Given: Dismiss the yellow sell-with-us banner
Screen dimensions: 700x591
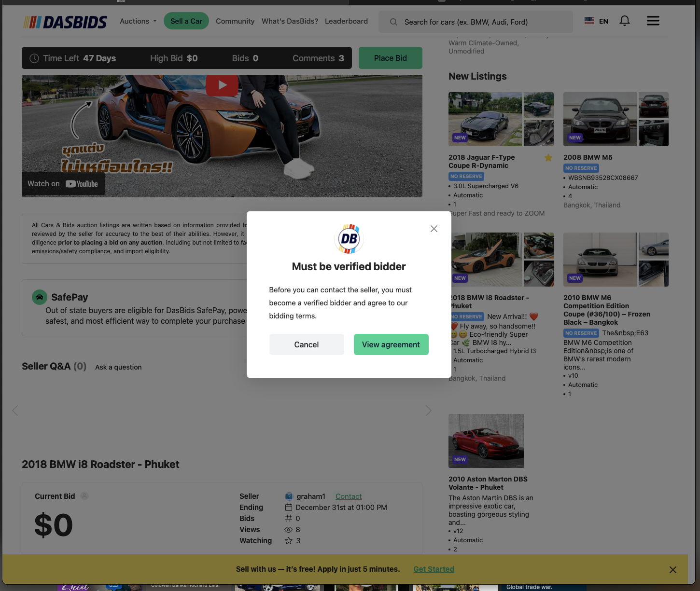Looking at the screenshot, I should (672, 570).
